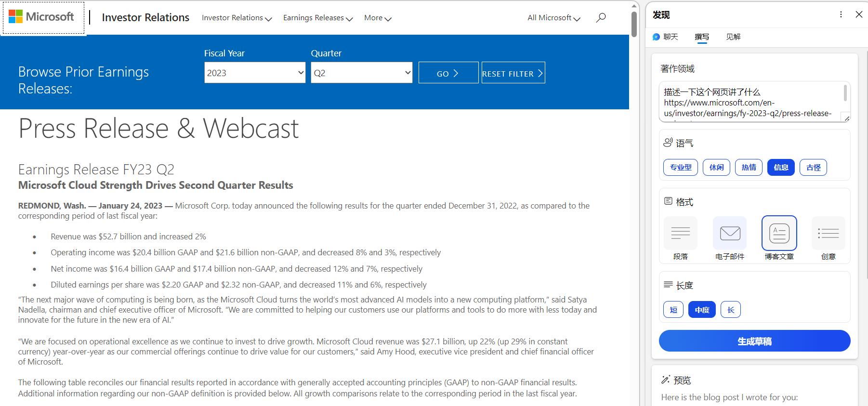Click the 'Earnings Release FY23 Q2' heading
Screen dimensions: 868x406
96,170
